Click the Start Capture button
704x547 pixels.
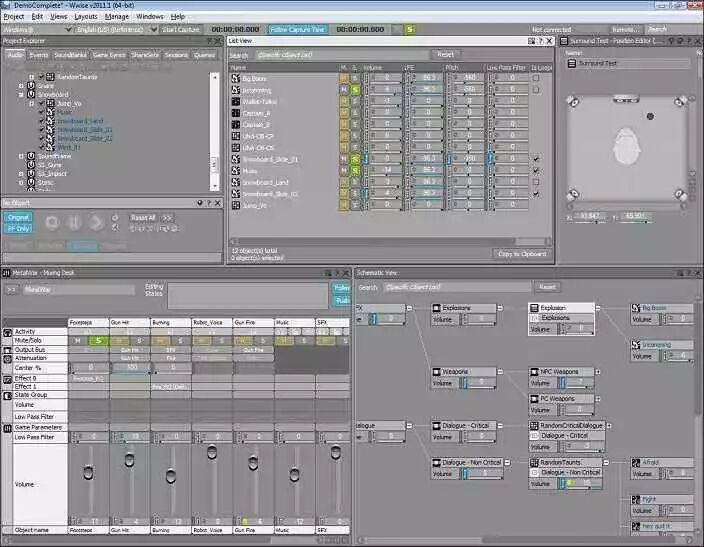(181, 30)
